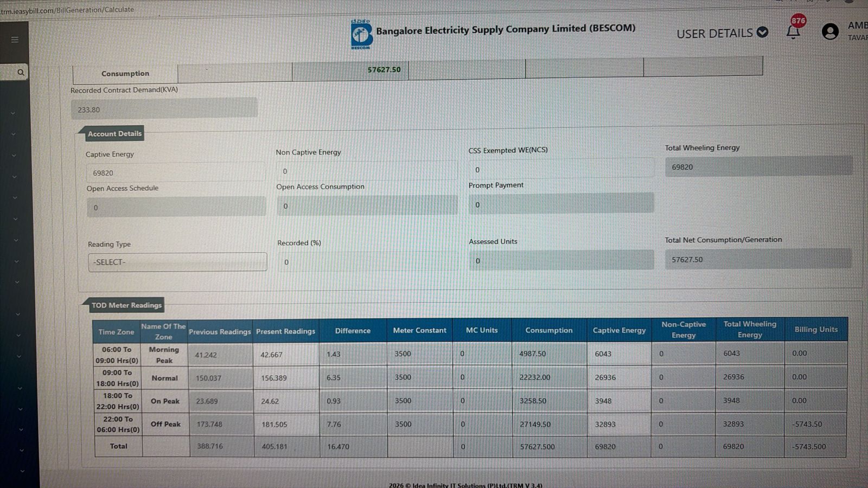Select the Consumption header cell
The height and width of the screenshot is (488, 868).
[125, 74]
